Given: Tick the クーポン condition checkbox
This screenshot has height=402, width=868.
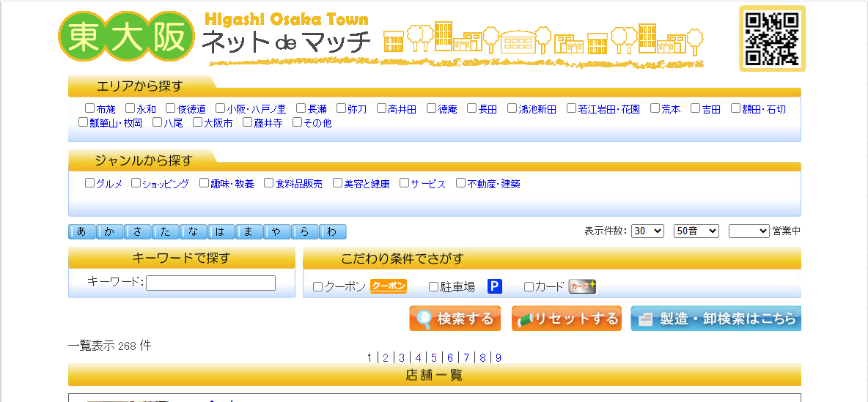Looking at the screenshot, I should point(317,287).
